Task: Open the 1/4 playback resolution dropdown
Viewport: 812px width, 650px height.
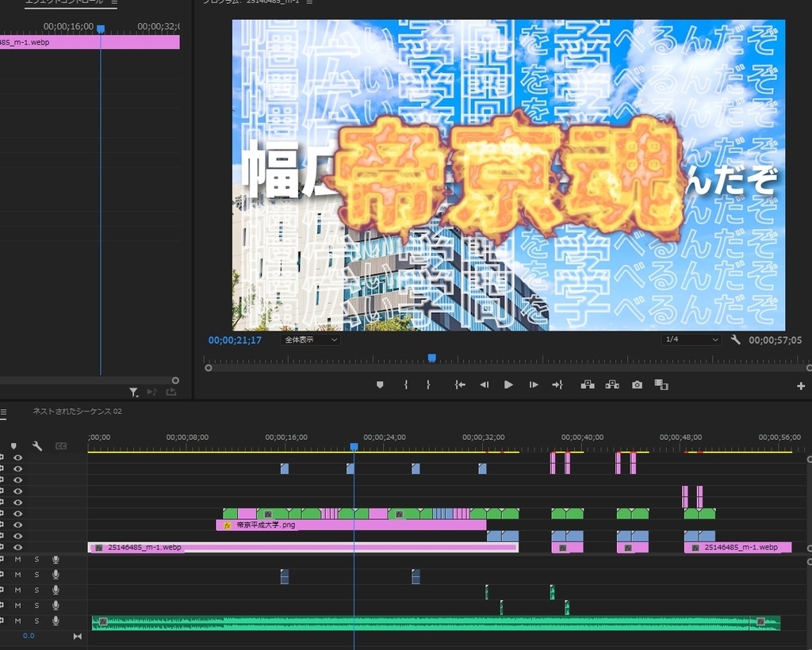Action: click(691, 339)
